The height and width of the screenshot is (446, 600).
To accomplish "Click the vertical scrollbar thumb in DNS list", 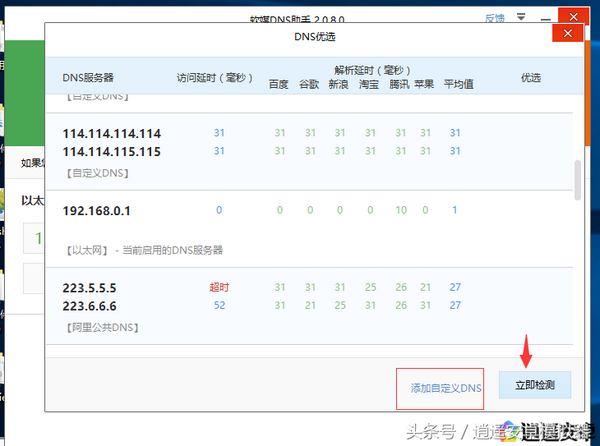I will pyautogui.click(x=577, y=180).
